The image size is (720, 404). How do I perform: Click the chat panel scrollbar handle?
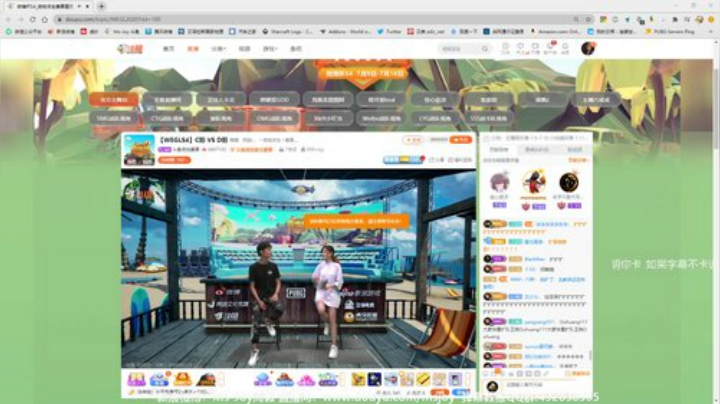pos(590,356)
